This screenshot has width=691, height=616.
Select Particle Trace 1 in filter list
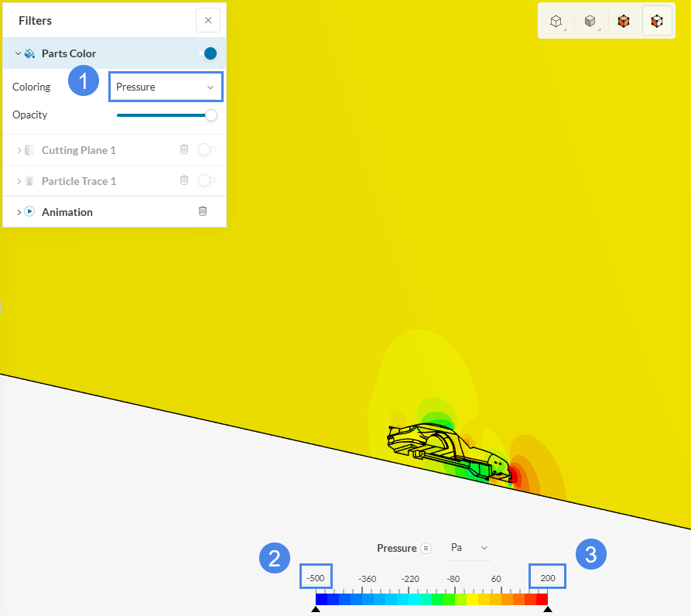click(x=78, y=181)
